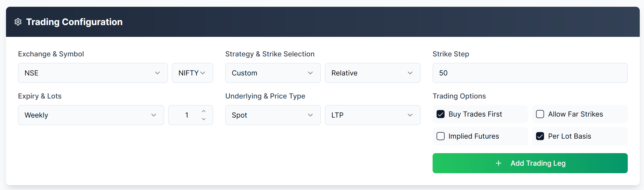
Task: Click the chevron on the NSE exchange dropdown
Action: (x=157, y=73)
